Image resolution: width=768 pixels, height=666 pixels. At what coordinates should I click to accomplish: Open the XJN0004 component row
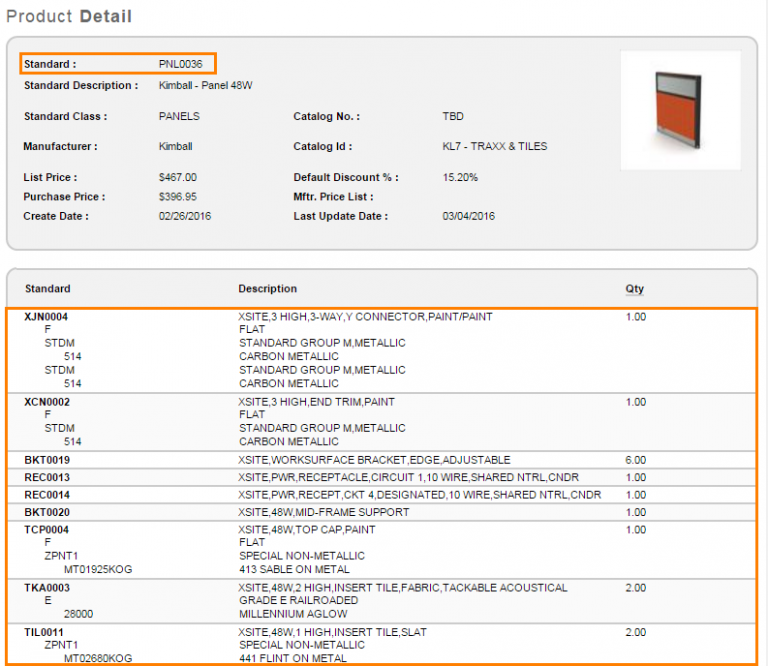point(47,317)
